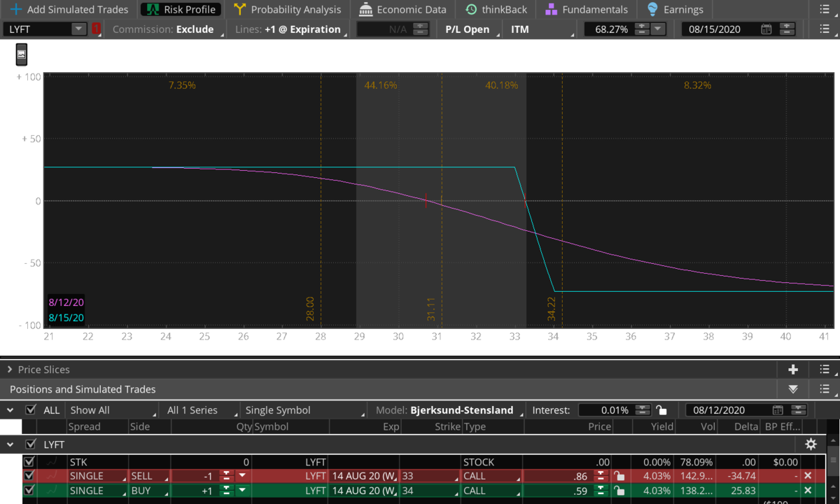Viewport: 840px width, 504px height.
Task: Adjust the Interest 0.01% stepper
Action: point(644,410)
